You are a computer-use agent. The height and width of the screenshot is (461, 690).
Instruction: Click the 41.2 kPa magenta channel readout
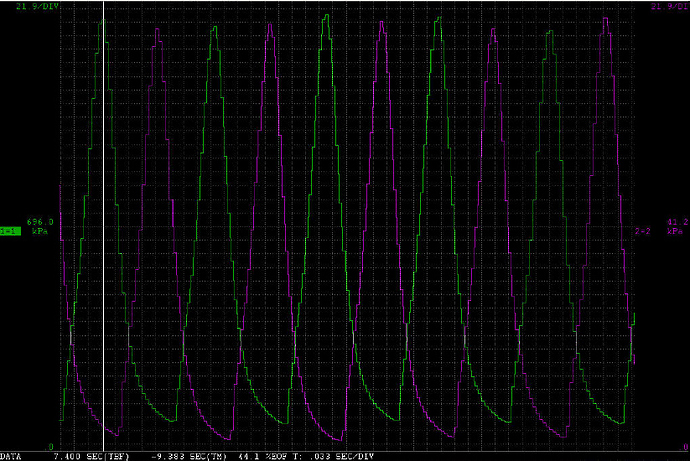[676, 222]
